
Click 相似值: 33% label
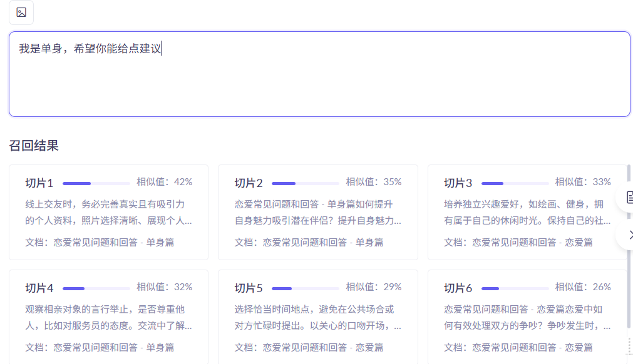click(x=583, y=182)
